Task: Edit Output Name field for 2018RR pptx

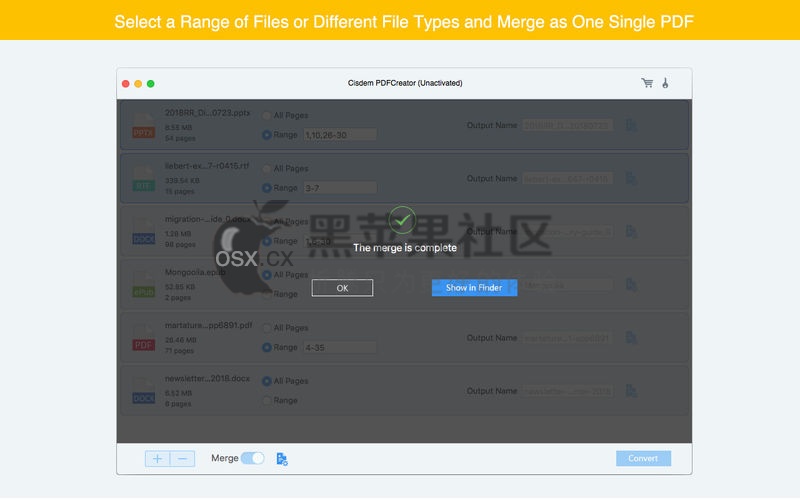Action: (567, 126)
